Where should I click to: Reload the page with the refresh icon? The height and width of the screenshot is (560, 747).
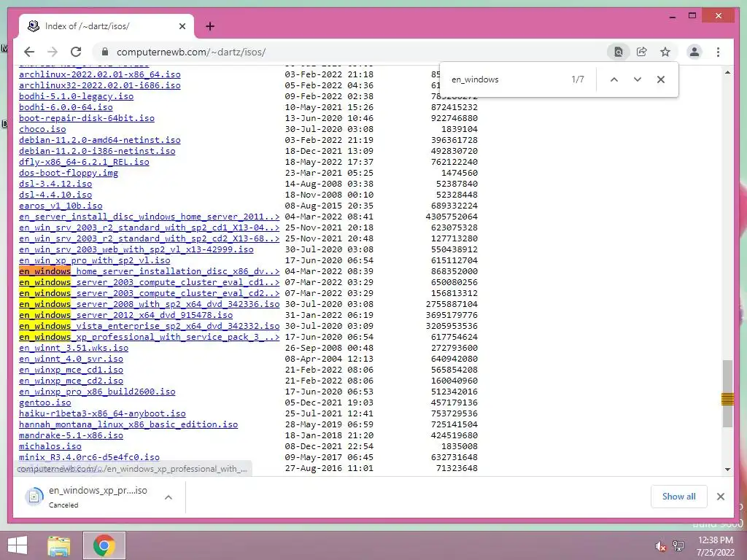pos(76,52)
